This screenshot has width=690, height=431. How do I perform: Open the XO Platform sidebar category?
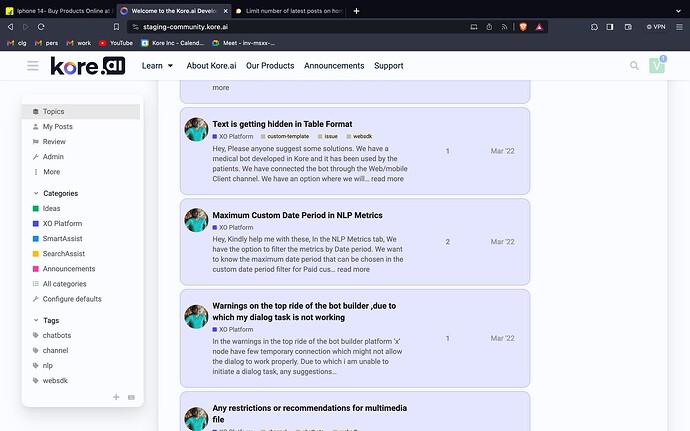pyautogui.click(x=81, y=223)
